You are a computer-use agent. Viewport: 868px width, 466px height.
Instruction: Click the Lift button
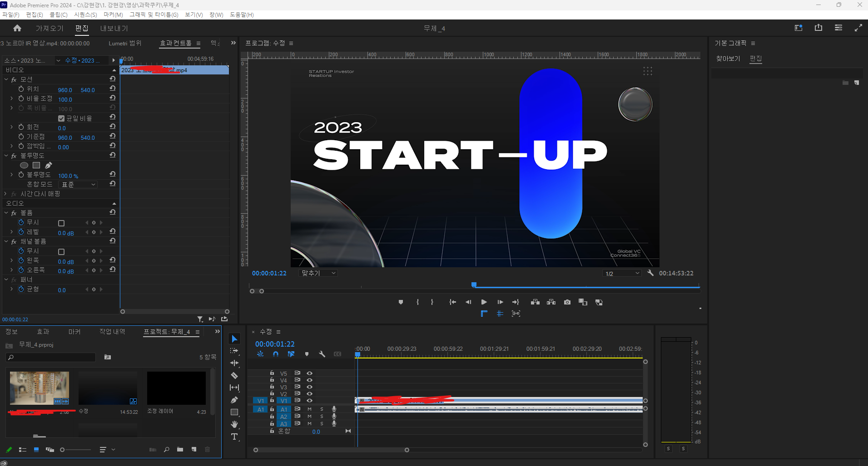[535, 302]
